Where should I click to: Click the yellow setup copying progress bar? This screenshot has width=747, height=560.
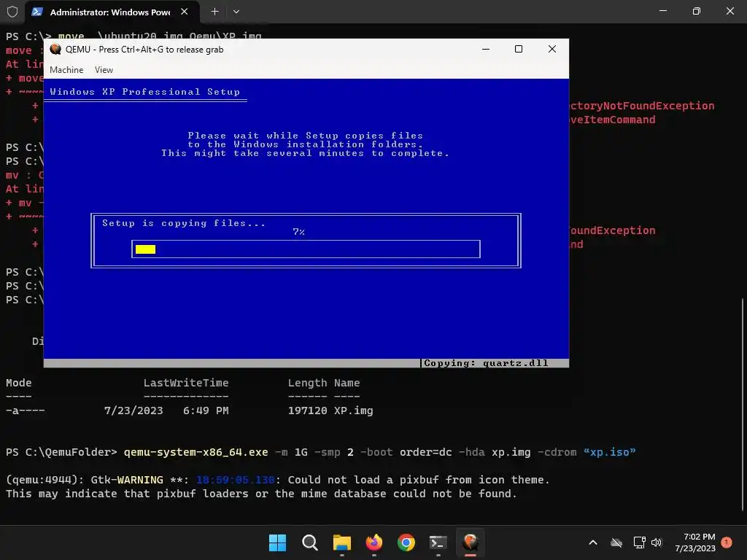tap(306, 249)
